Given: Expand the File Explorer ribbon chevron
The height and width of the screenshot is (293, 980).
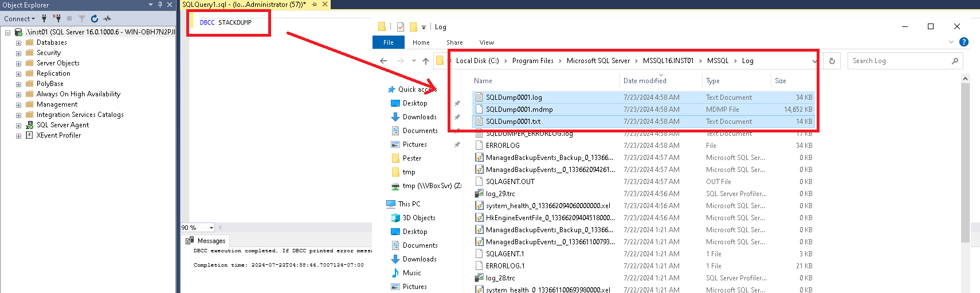Looking at the screenshot, I should [951, 42].
